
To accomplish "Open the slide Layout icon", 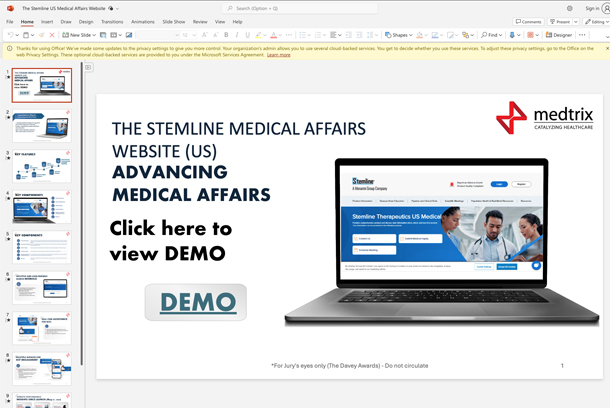I will click(114, 35).
